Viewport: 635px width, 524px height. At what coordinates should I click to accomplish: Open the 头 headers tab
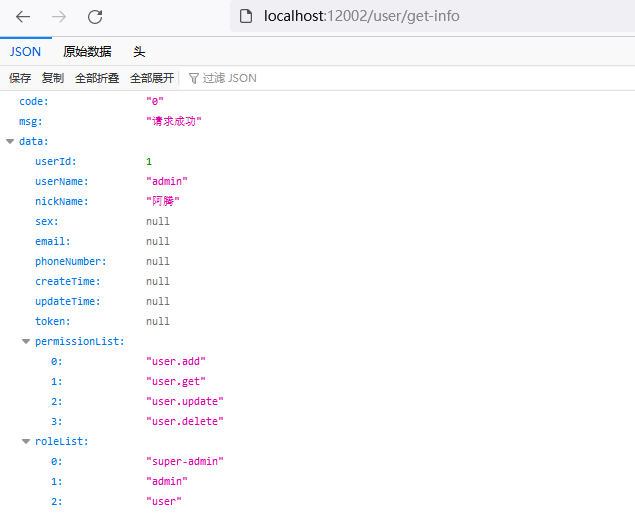pos(139,52)
